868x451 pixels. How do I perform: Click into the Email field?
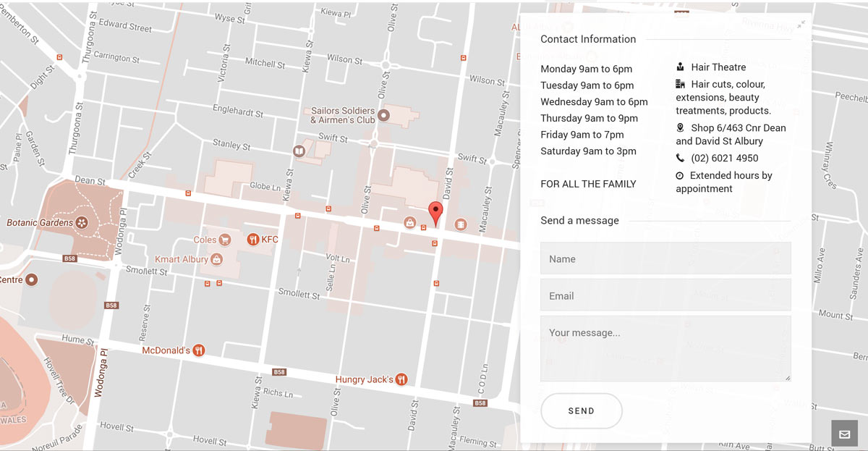tap(665, 295)
